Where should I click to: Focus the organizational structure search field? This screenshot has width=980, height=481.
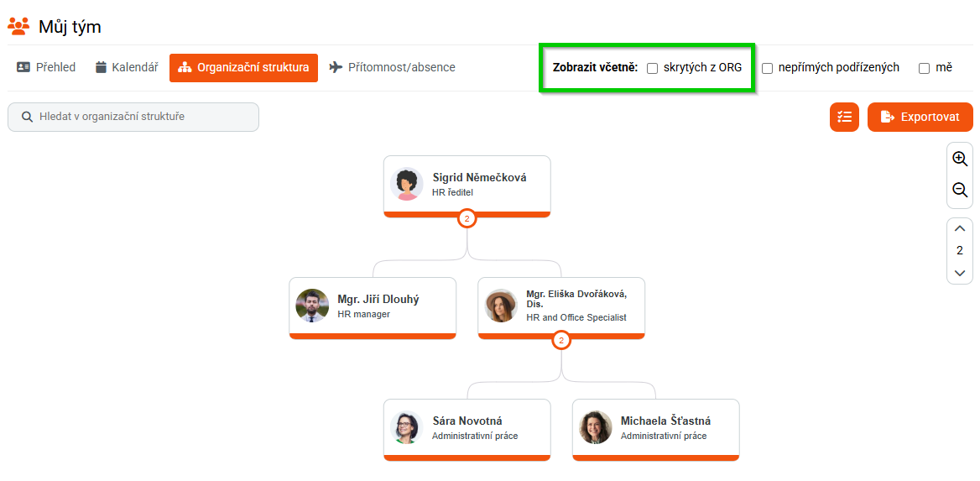[x=143, y=117]
